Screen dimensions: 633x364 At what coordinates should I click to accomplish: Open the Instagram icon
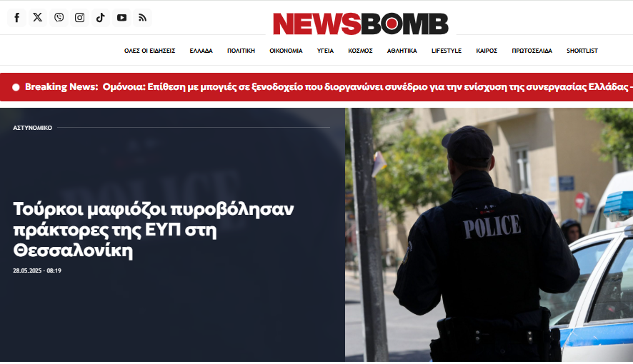click(80, 18)
